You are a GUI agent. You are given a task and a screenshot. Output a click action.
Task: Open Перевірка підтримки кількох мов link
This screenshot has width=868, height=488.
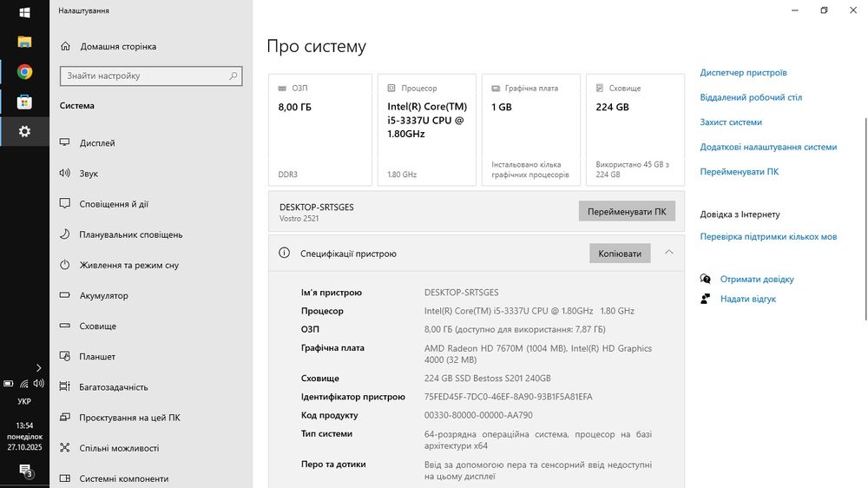coord(768,236)
